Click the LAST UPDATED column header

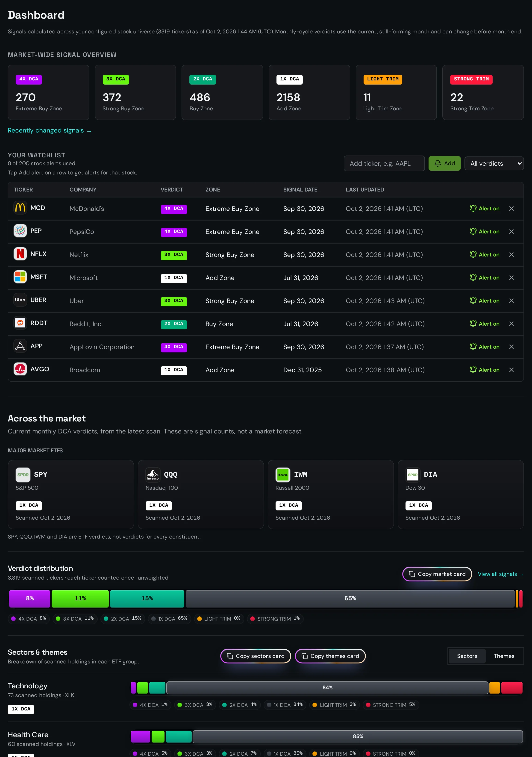tap(365, 190)
